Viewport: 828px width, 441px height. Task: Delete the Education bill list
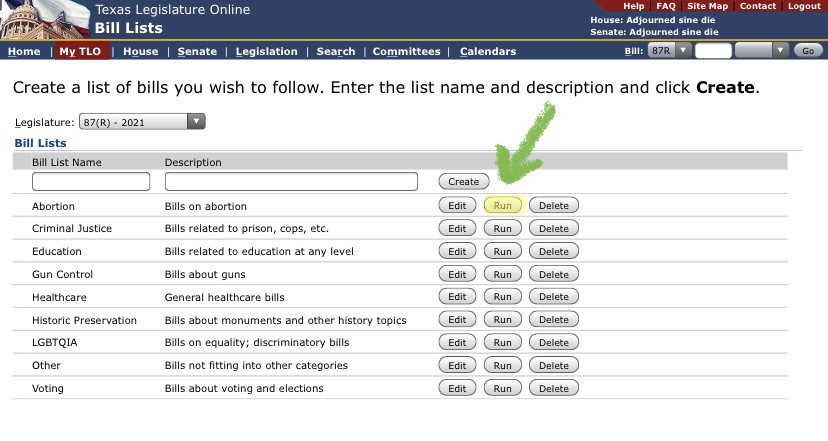pos(553,251)
